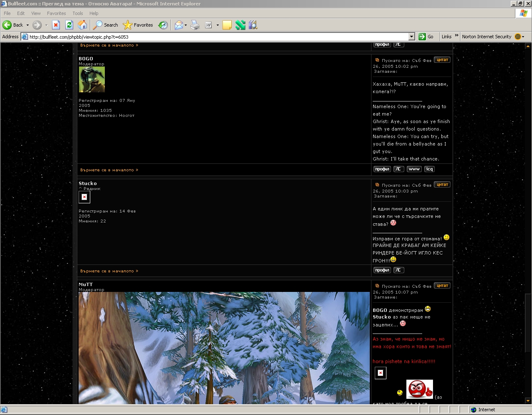Screen dimensions: 532x415
Task: Expand the Links toolbar chevron
Action: click(456, 36)
